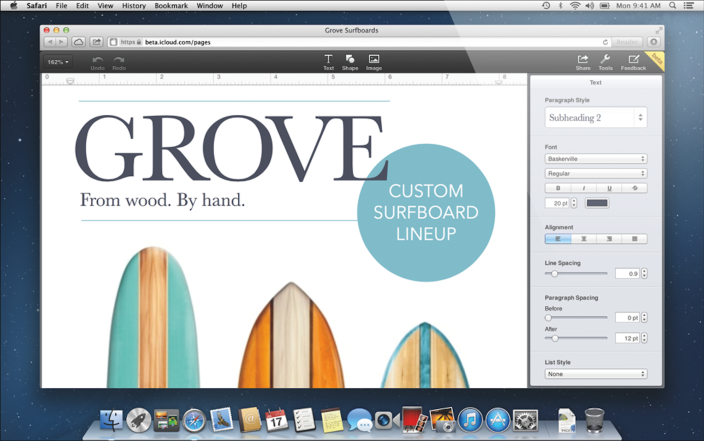Screen dimensions: 704x441
Task: Adjust the Line Spacing slider
Action: [x=555, y=273]
